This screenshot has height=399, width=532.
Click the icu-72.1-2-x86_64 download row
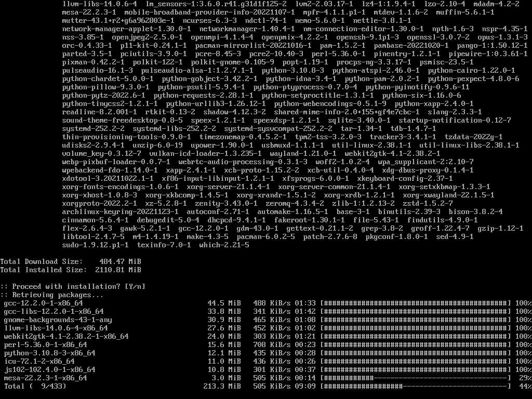tap(266, 362)
